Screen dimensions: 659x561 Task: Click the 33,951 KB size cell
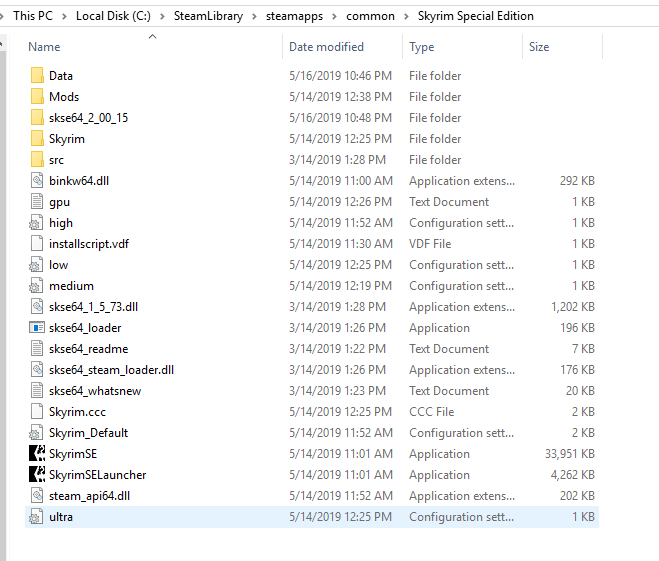(569, 454)
